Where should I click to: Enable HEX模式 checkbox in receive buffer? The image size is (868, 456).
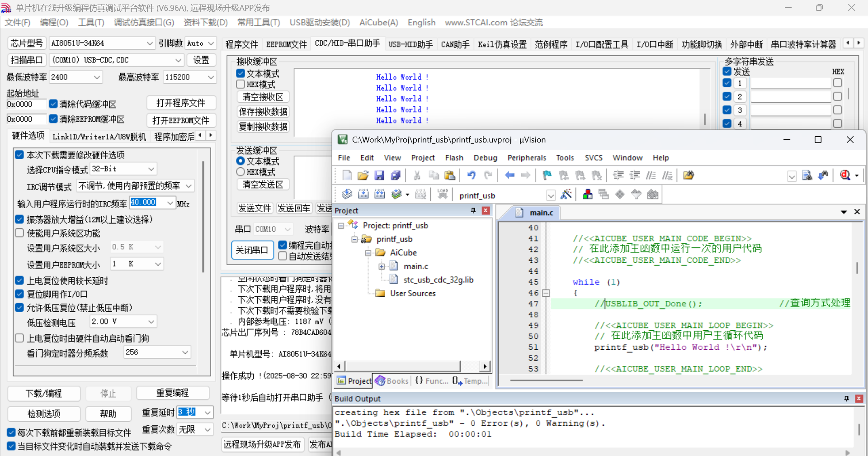(241, 84)
